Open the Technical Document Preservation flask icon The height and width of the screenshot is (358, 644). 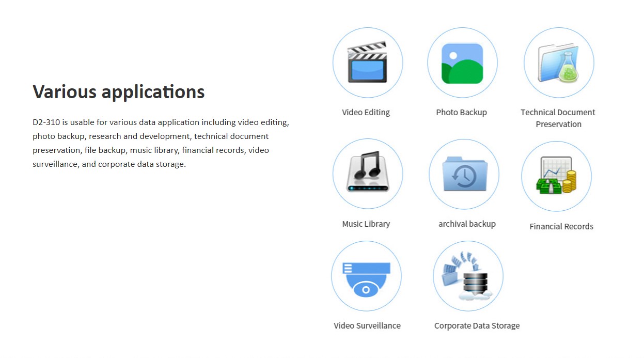(x=559, y=63)
